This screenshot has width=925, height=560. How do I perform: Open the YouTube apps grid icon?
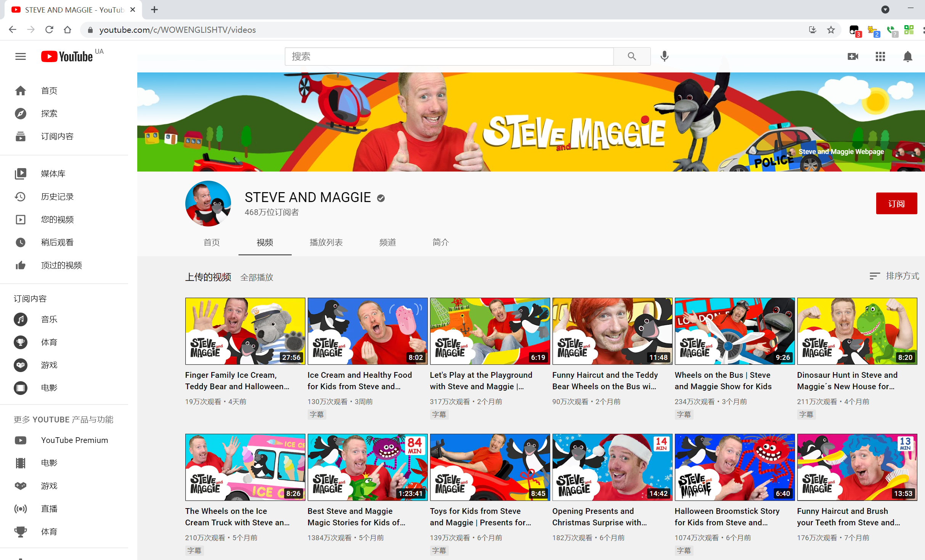[880, 56]
